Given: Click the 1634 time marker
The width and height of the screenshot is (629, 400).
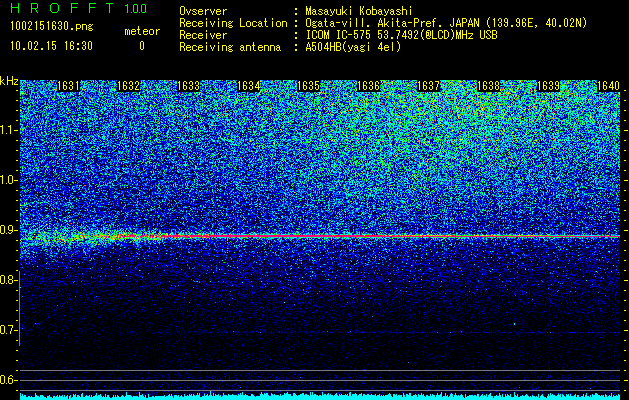Looking at the screenshot, I should 249,86.
